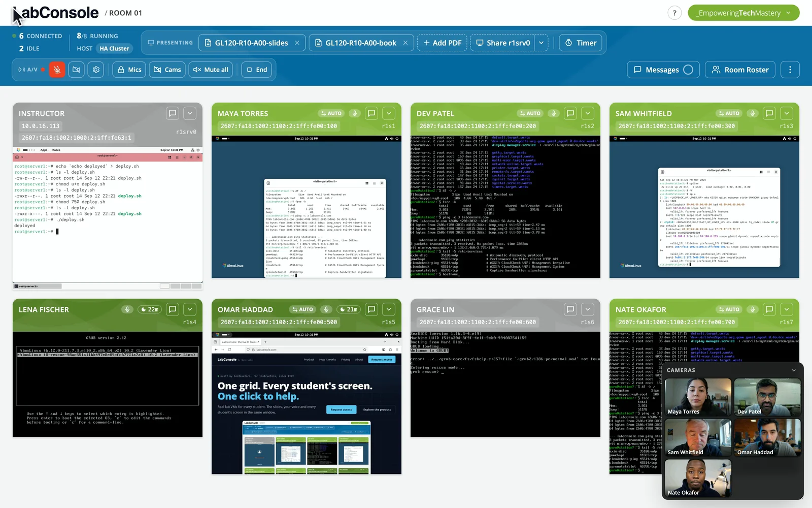Click the Add PDF button
812x508 pixels.
point(442,43)
